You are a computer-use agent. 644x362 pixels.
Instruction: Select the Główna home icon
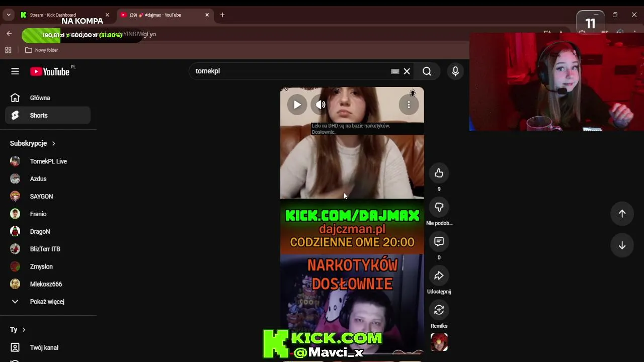pyautogui.click(x=15, y=98)
